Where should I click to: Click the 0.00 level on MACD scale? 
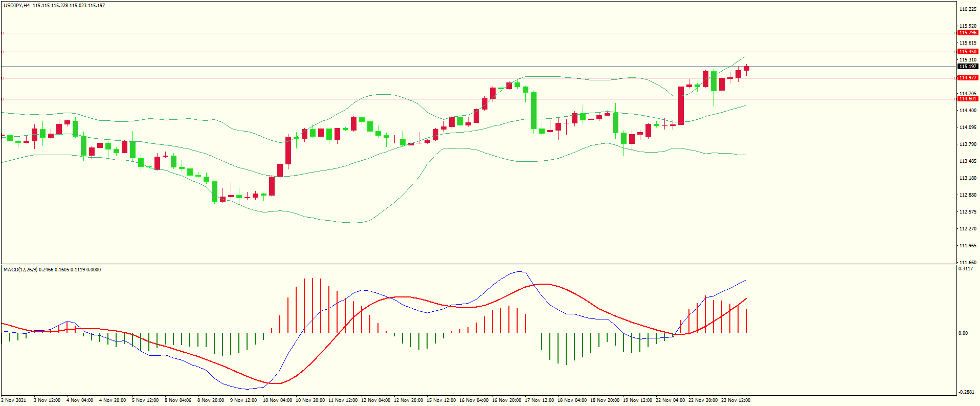pos(963,333)
